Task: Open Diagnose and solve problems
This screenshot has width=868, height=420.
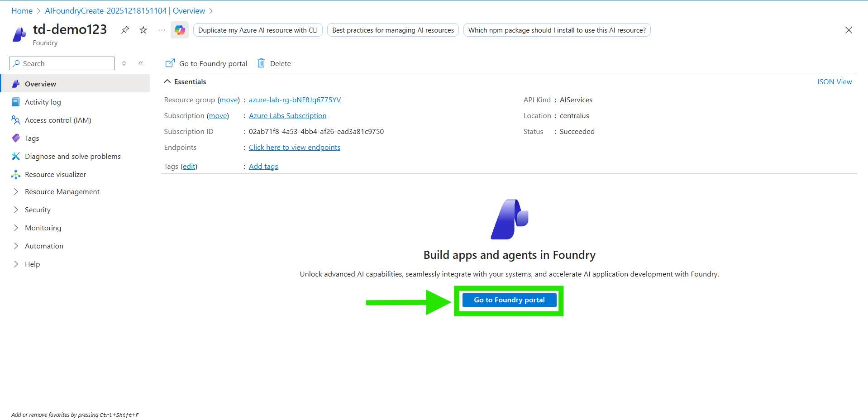Action: point(72,156)
